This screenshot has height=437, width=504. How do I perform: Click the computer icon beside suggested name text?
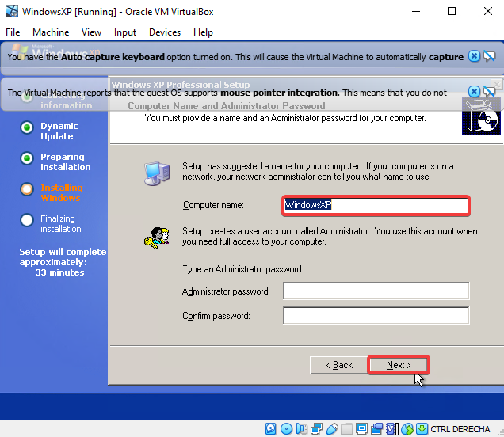click(x=157, y=173)
